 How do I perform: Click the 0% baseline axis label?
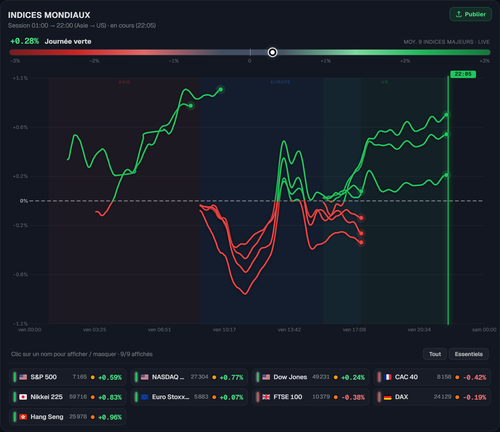[24, 201]
